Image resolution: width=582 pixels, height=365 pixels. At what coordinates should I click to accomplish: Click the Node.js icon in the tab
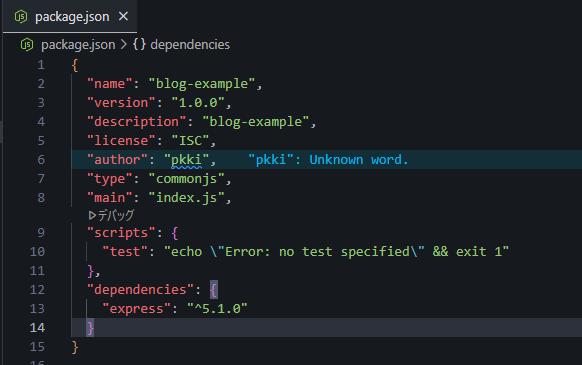click(21, 17)
